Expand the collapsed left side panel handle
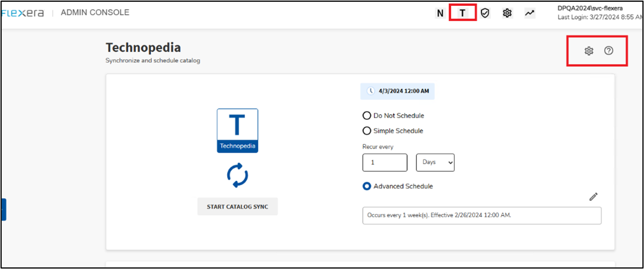The height and width of the screenshot is (269, 644). [3, 209]
